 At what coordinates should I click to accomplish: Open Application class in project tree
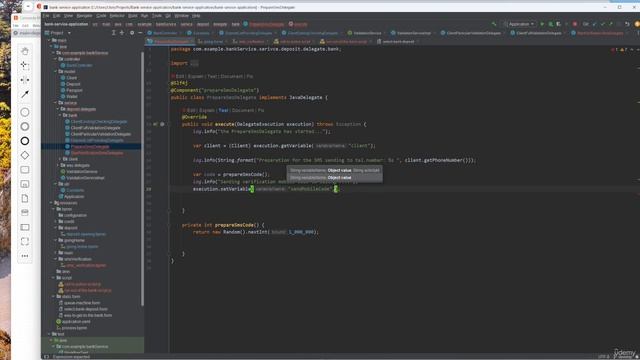click(x=74, y=196)
